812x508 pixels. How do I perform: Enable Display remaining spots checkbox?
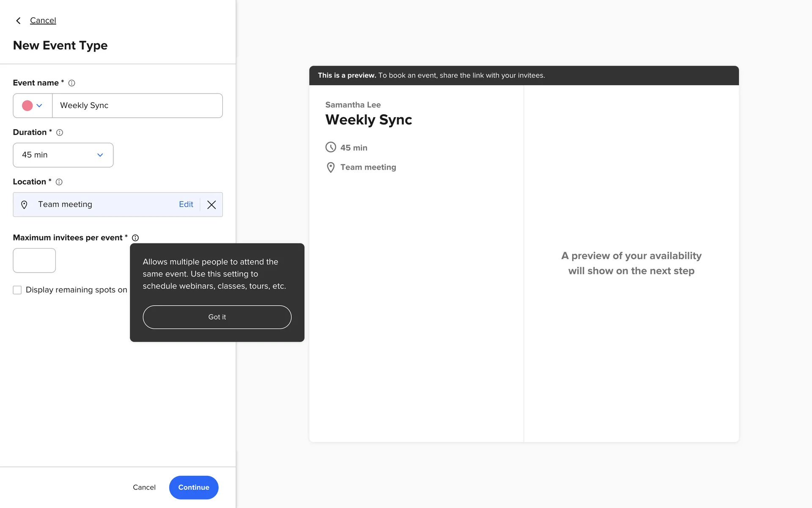pyautogui.click(x=17, y=290)
